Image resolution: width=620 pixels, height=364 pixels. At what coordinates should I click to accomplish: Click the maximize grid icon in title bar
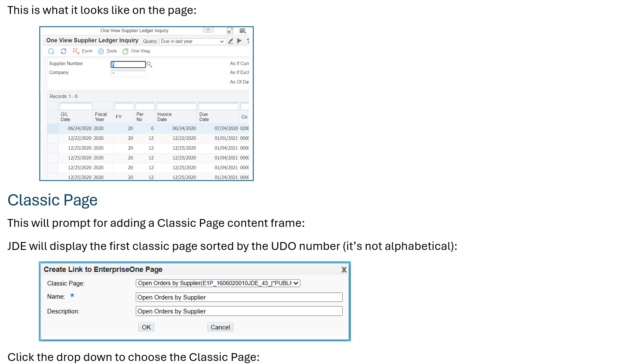point(230,30)
